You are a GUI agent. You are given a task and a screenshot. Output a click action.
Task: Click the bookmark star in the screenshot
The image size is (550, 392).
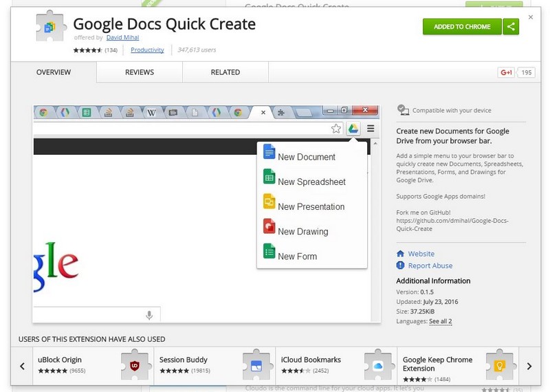coord(336,129)
